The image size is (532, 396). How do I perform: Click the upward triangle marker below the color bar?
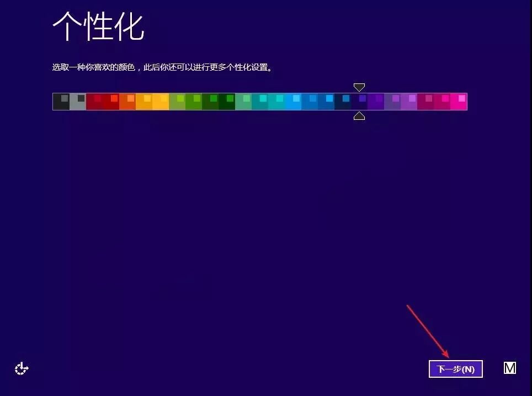coord(359,115)
